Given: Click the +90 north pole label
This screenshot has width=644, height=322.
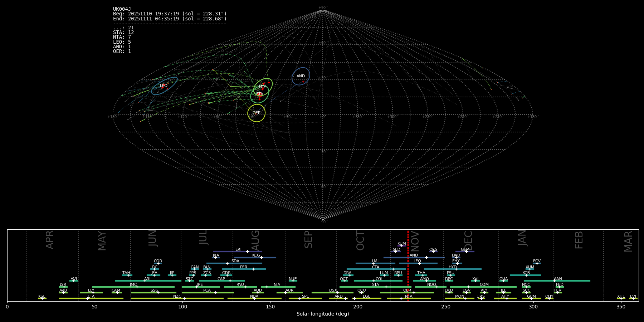Looking at the screenshot, I should pos(322,8).
